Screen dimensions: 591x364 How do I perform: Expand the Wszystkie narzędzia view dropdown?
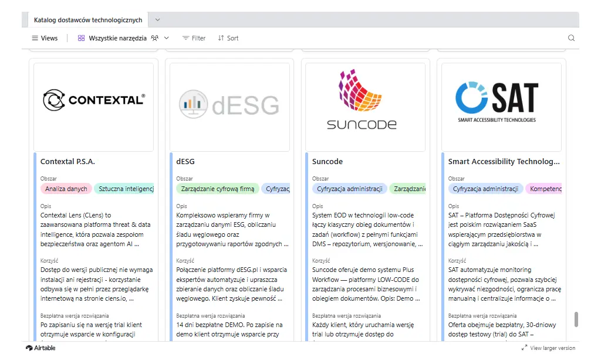point(166,38)
